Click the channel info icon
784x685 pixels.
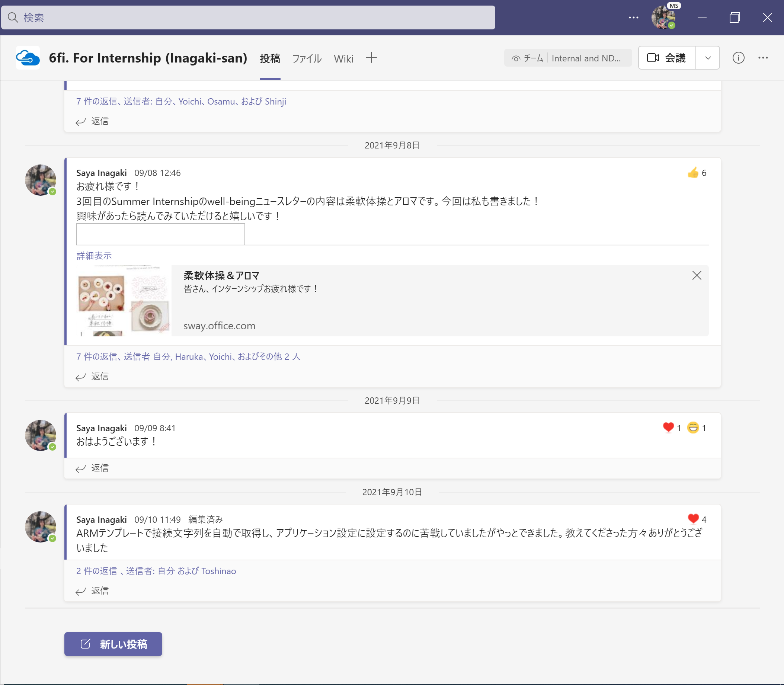738,58
